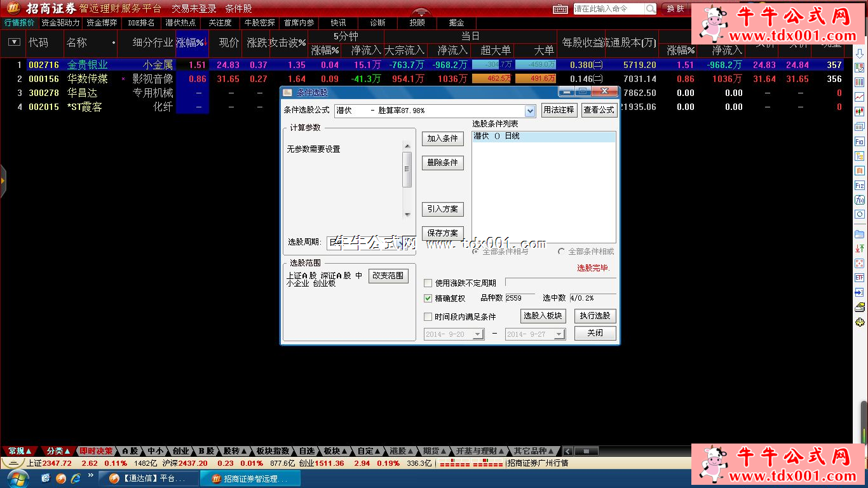The height and width of the screenshot is (488, 868).
Task: Open the 条件选股公式 formula dropdown
Action: coord(531,111)
